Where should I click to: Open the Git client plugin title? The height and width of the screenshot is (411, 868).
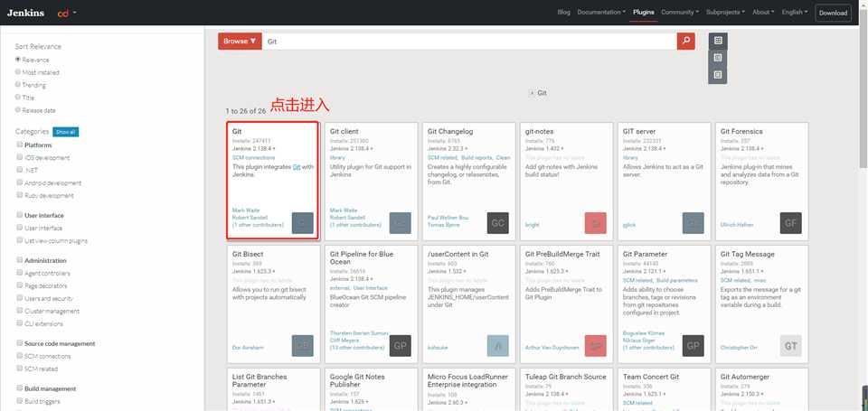coord(344,132)
